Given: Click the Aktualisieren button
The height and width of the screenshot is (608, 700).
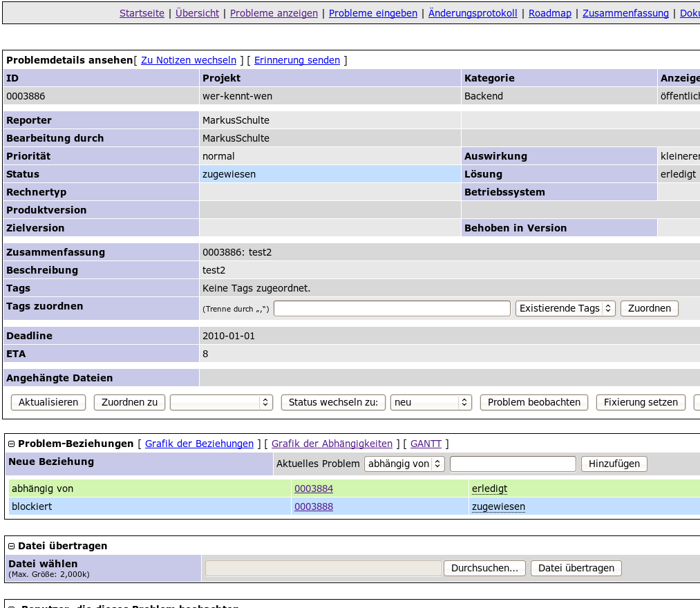Looking at the screenshot, I should pos(48,403).
